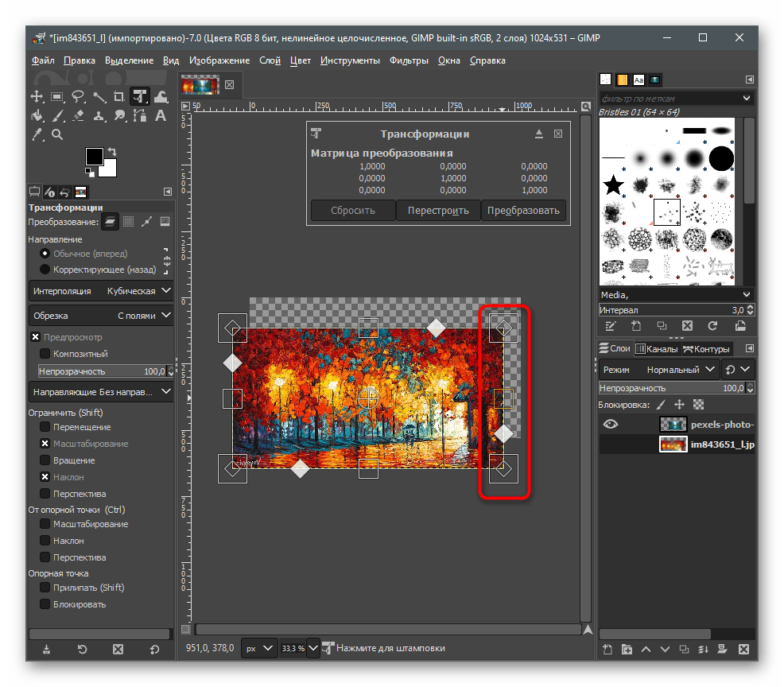
Task: Switch to the Каналы tab
Action: [x=656, y=349]
